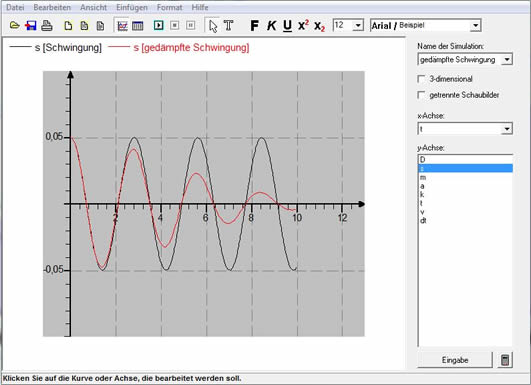
Task: Switch to the table view icon
Action: [137, 26]
